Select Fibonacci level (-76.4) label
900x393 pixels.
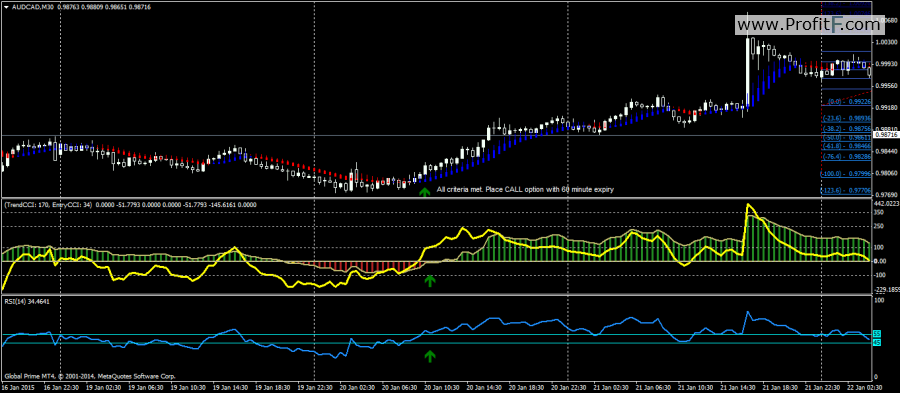click(x=832, y=156)
